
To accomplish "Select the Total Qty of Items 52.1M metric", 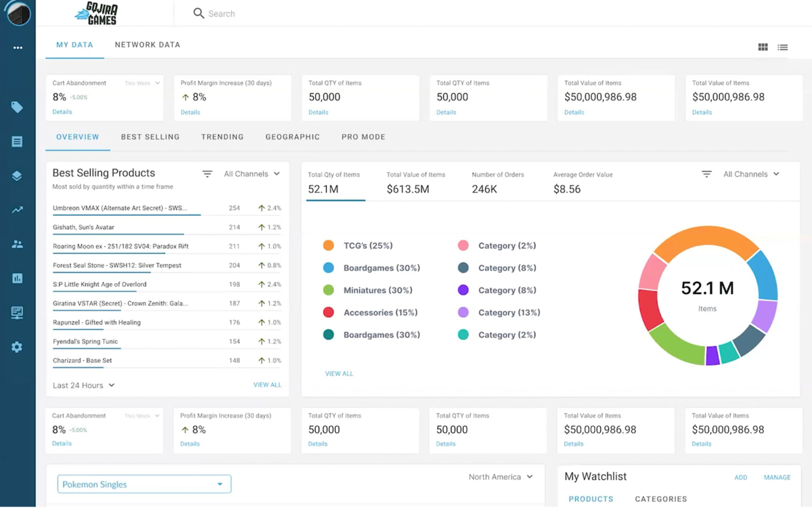I will [336, 183].
